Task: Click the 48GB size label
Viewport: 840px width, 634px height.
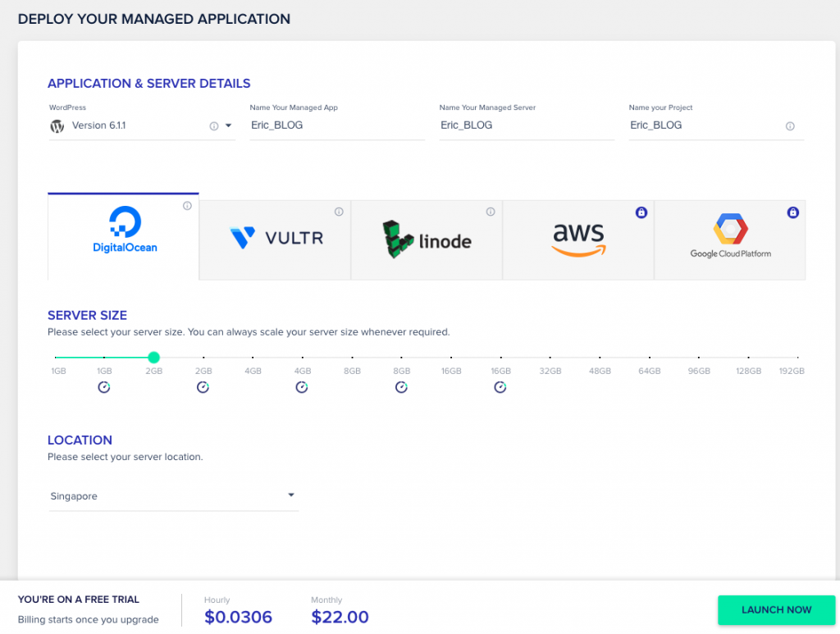Action: [x=600, y=371]
